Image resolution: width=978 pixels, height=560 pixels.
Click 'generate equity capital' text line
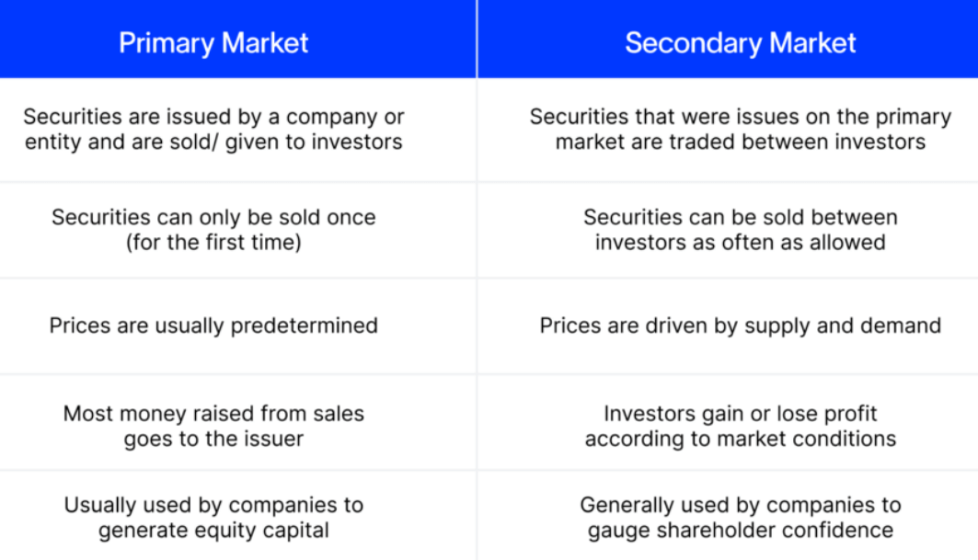213,531
